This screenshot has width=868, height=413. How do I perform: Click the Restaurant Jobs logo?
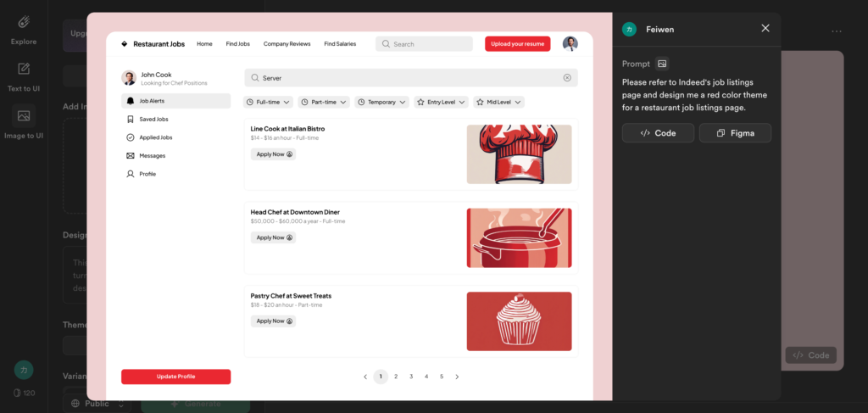pos(153,44)
